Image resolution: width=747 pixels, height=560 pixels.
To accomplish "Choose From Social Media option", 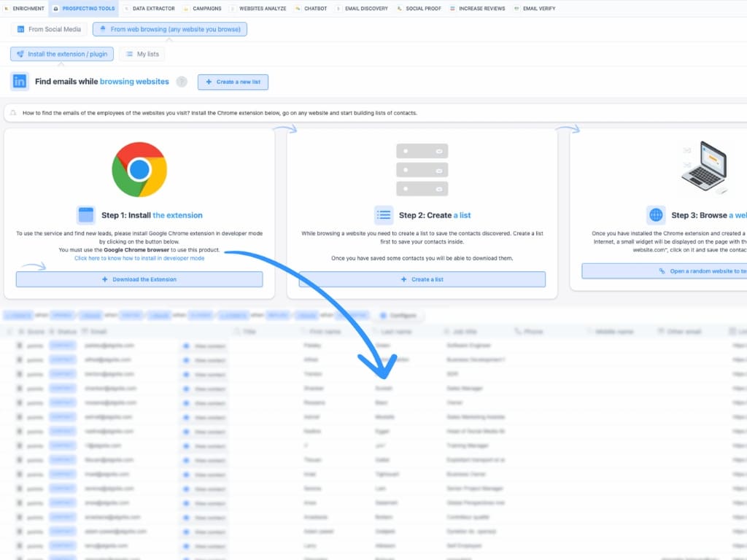I will 49,29.
